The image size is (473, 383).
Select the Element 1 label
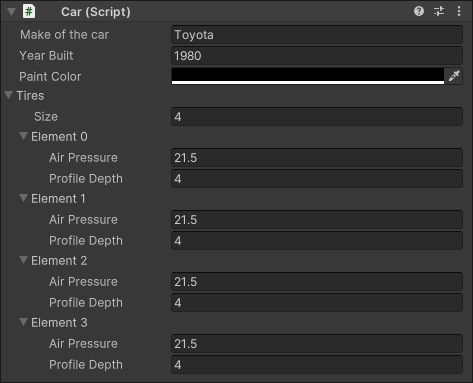58,199
